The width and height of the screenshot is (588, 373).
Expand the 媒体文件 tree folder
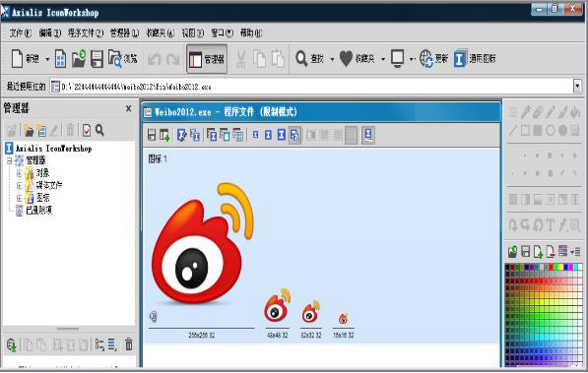19,185
